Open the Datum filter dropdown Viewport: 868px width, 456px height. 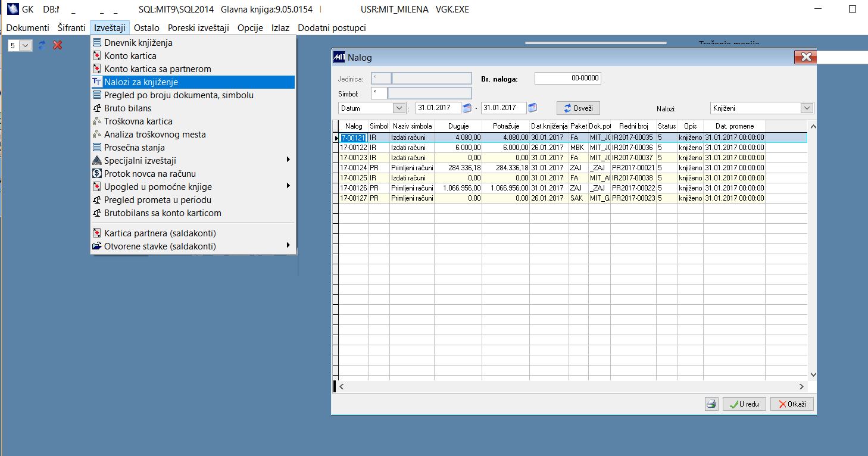398,108
